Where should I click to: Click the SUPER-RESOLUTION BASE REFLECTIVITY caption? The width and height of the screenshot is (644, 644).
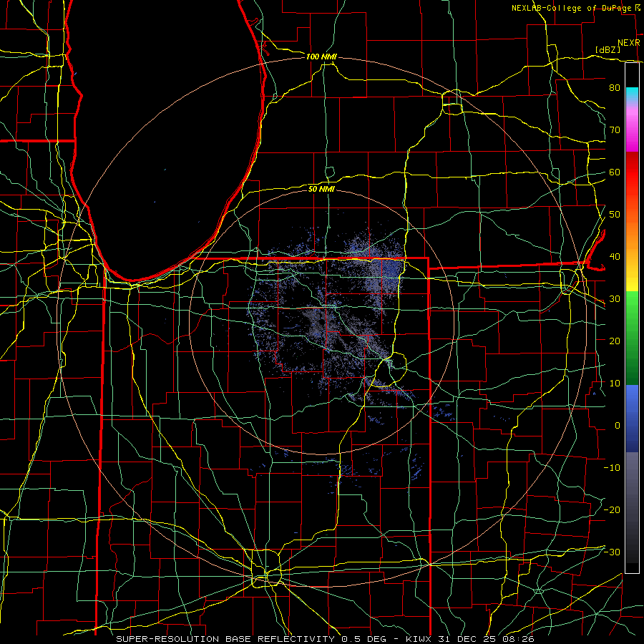[225, 639]
